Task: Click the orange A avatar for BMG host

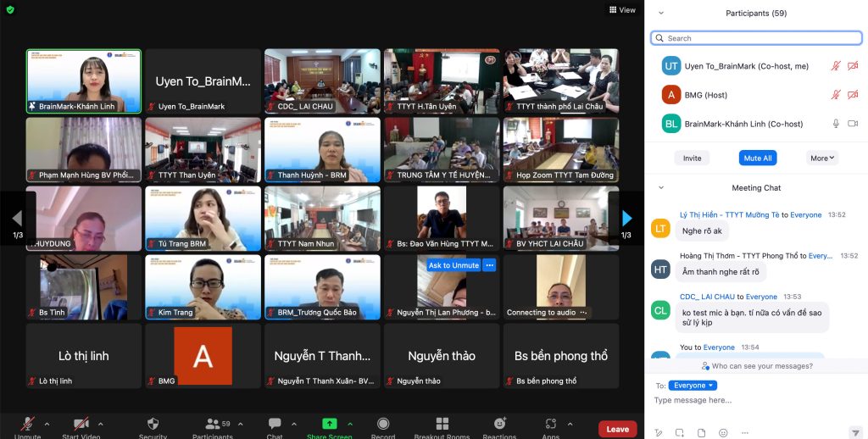Action: pyautogui.click(x=671, y=95)
